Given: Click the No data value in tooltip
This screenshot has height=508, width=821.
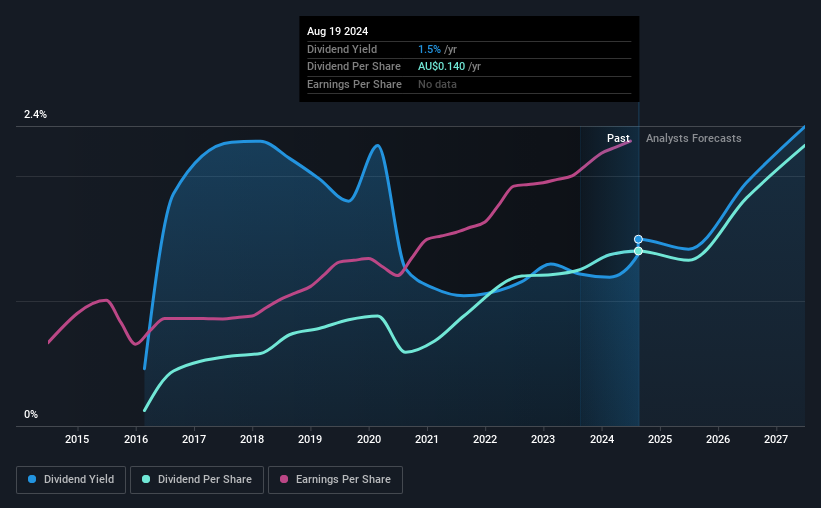Looking at the screenshot, I should click(x=437, y=84).
